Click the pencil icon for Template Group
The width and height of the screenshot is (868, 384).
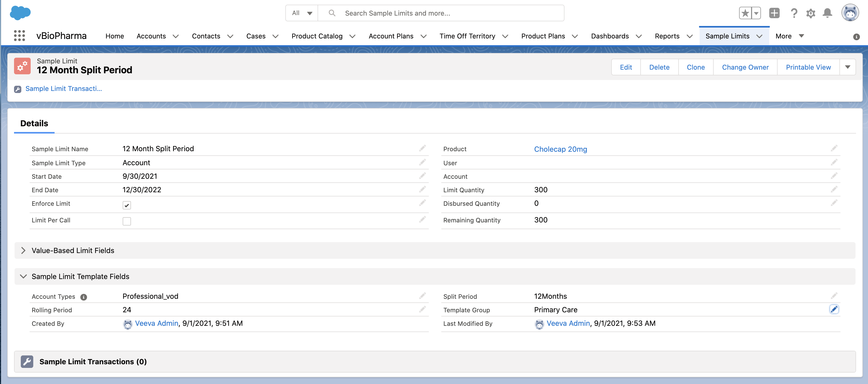(834, 309)
